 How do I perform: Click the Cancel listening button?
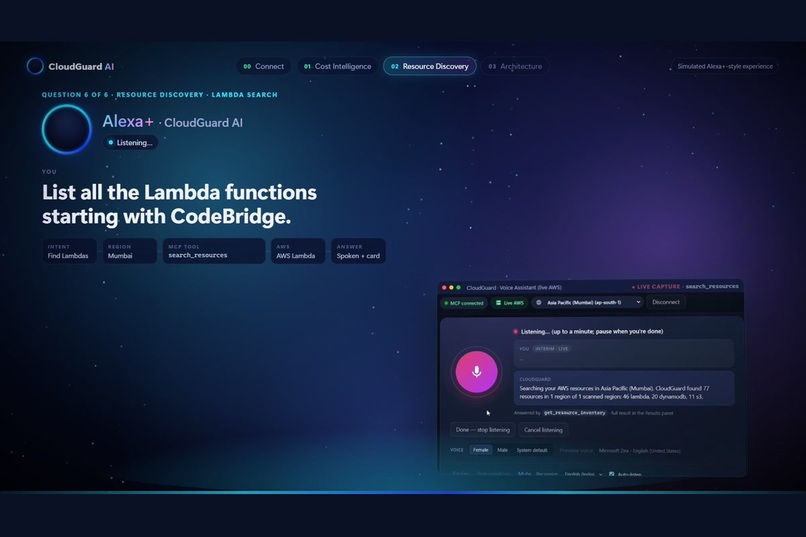[x=543, y=430]
